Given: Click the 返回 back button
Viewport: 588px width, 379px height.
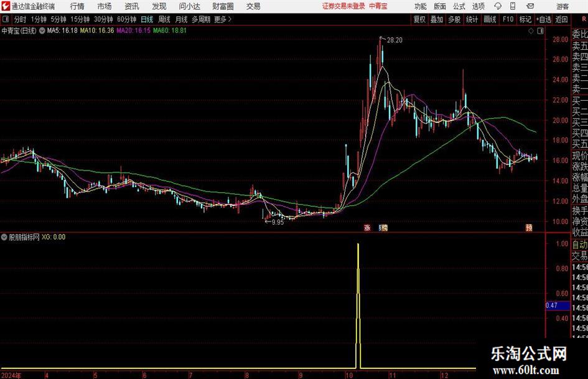Looking at the screenshot, I should [561, 19].
